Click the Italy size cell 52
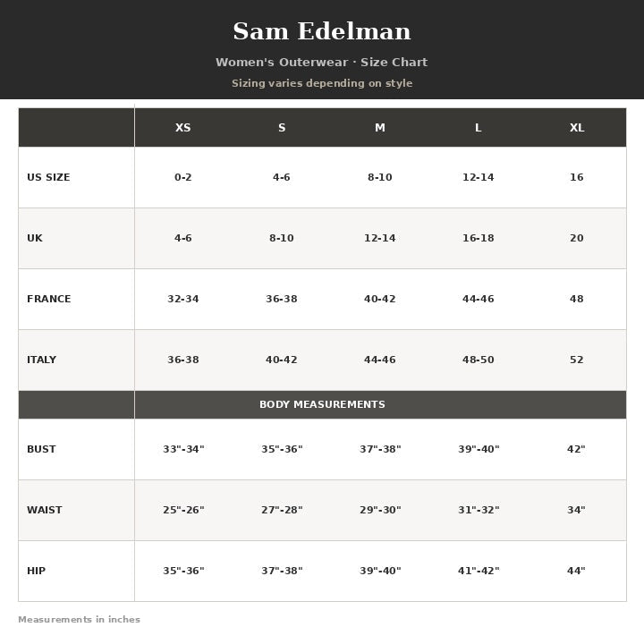The height and width of the screenshot is (644, 644). point(577,360)
